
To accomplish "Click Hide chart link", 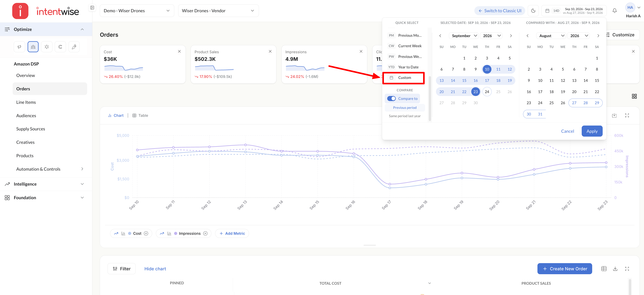I will point(155,269).
